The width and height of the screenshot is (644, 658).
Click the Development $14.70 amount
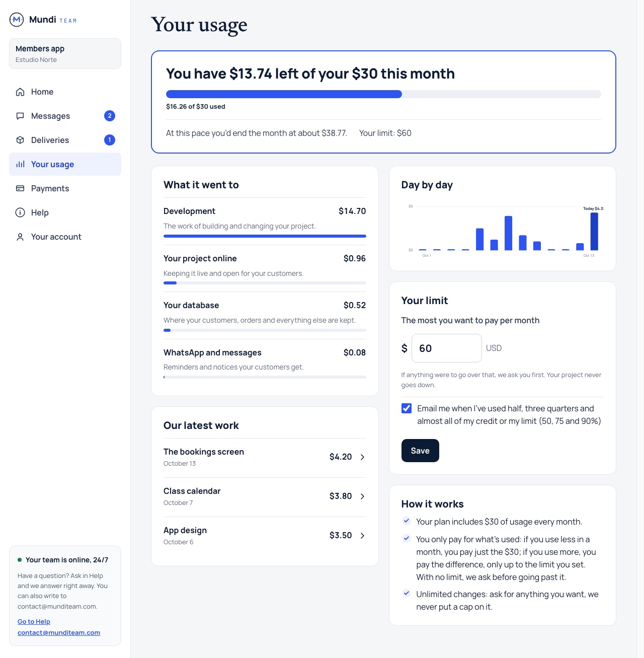point(352,211)
